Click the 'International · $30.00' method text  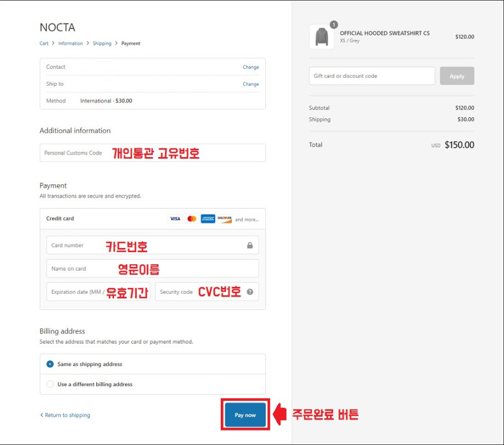pos(106,101)
